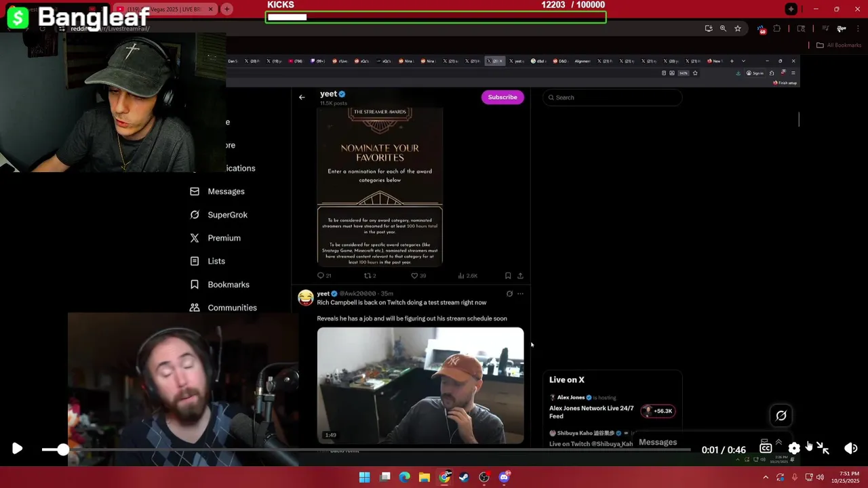
Task: Show hidden system tray icons chevron
Action: pyautogui.click(x=766, y=477)
